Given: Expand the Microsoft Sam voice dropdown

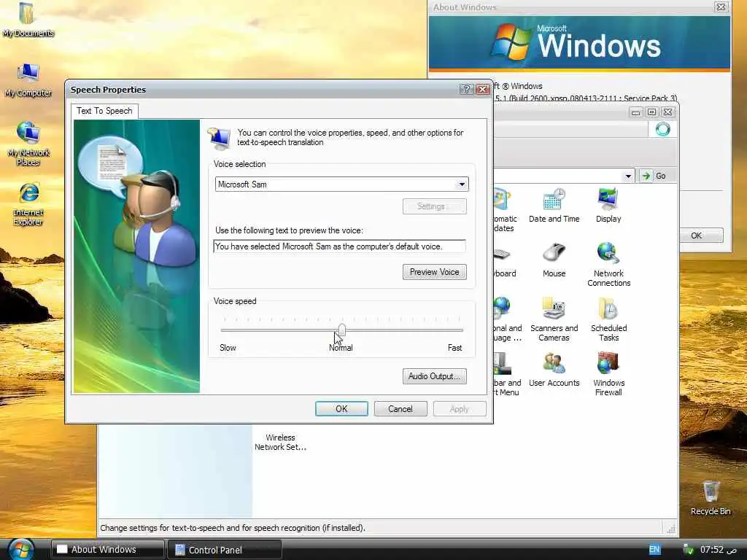Looking at the screenshot, I should [462, 184].
